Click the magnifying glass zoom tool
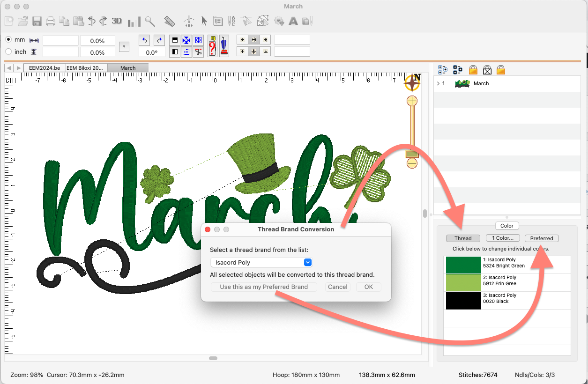Image resolution: width=588 pixels, height=384 pixels. 149,21
